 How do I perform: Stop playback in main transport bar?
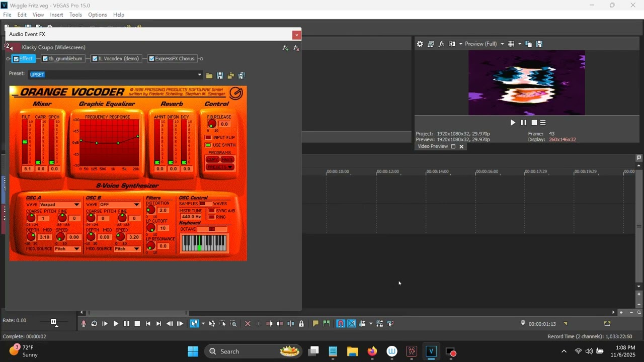click(x=137, y=324)
